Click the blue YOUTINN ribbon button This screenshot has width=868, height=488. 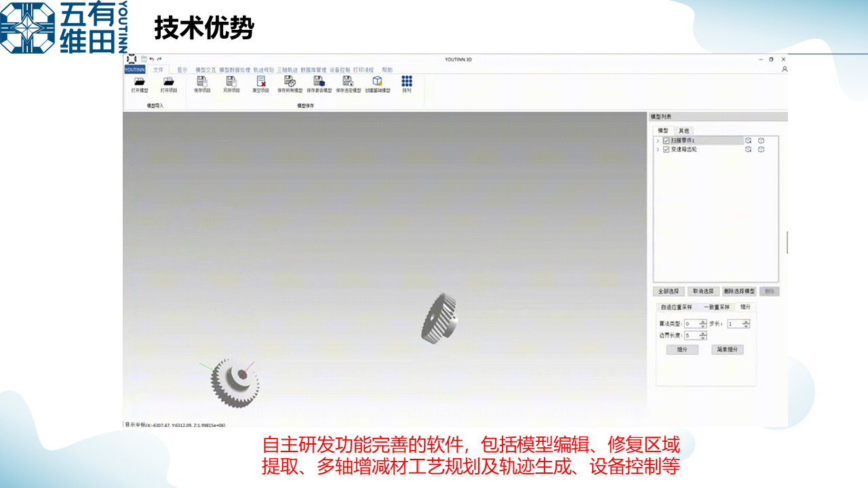(x=135, y=70)
